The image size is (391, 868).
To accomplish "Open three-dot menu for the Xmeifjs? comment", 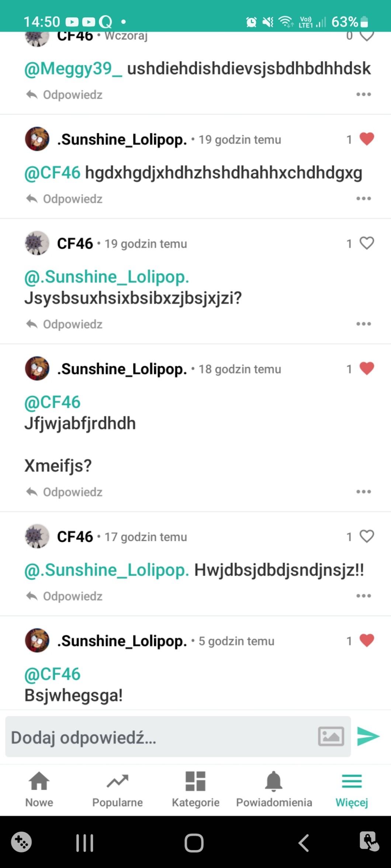I will (x=363, y=492).
